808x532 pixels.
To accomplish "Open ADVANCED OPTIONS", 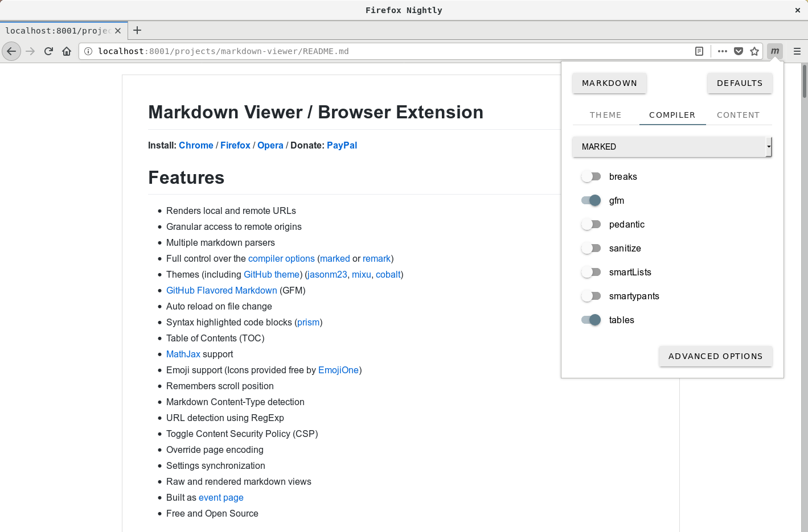I will pyautogui.click(x=715, y=356).
